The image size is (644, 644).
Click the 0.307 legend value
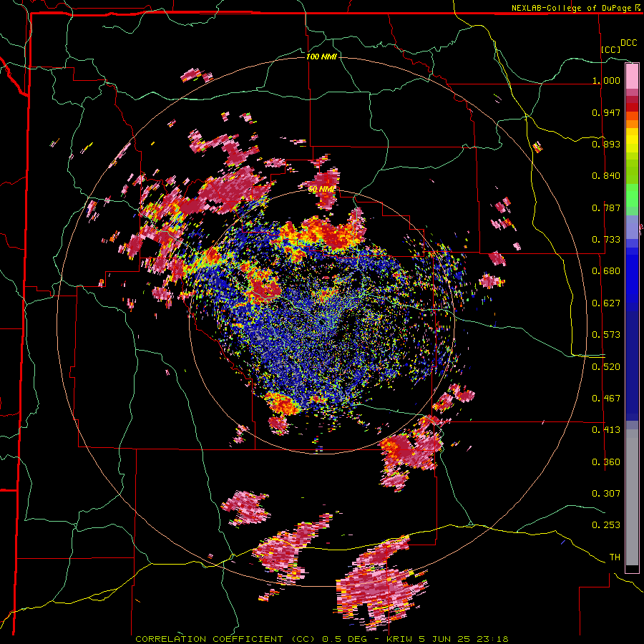606,494
